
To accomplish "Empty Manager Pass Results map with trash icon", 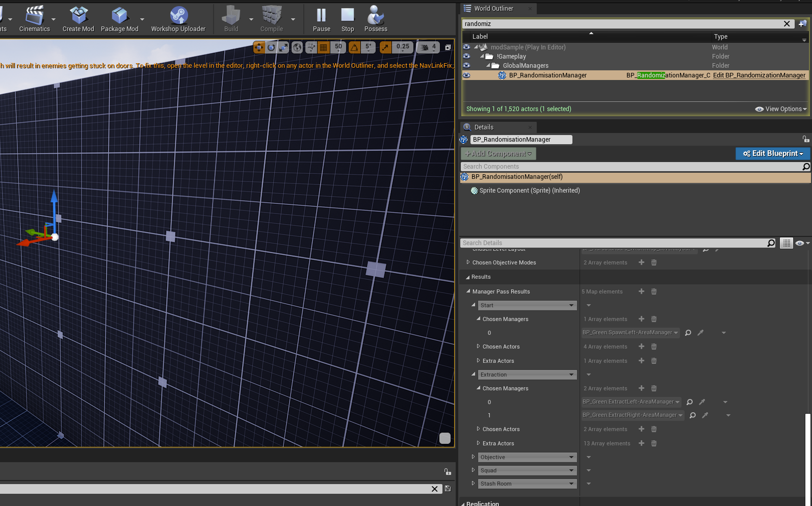I will pos(654,291).
